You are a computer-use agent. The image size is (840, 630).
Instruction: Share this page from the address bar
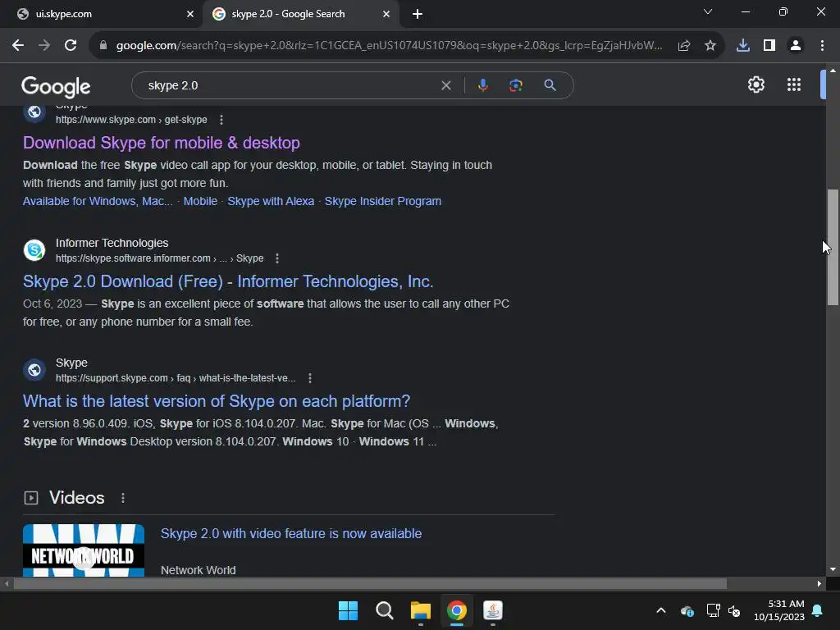(x=684, y=46)
